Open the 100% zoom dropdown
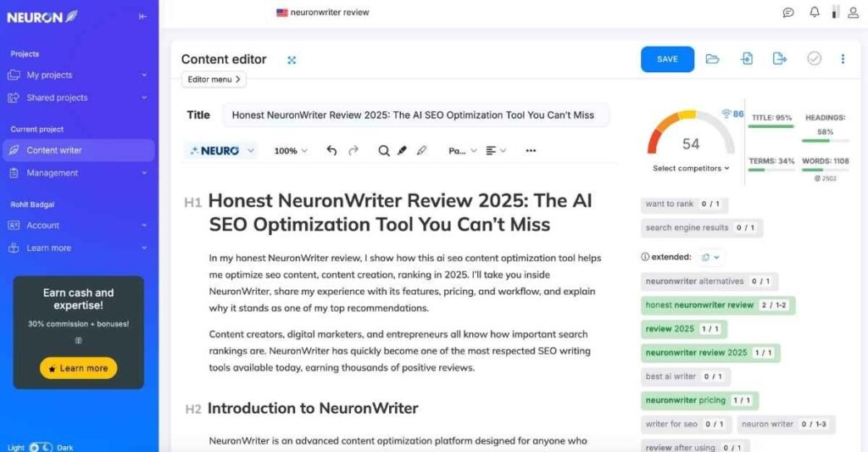The height and width of the screenshot is (452, 868). tap(291, 151)
